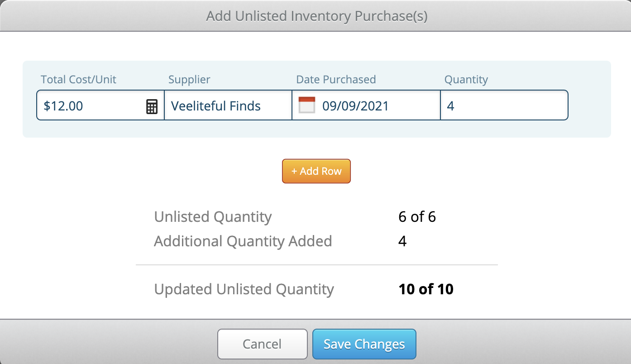This screenshot has height=364, width=631.
Task: Click the Quantity column label
Action: (466, 80)
